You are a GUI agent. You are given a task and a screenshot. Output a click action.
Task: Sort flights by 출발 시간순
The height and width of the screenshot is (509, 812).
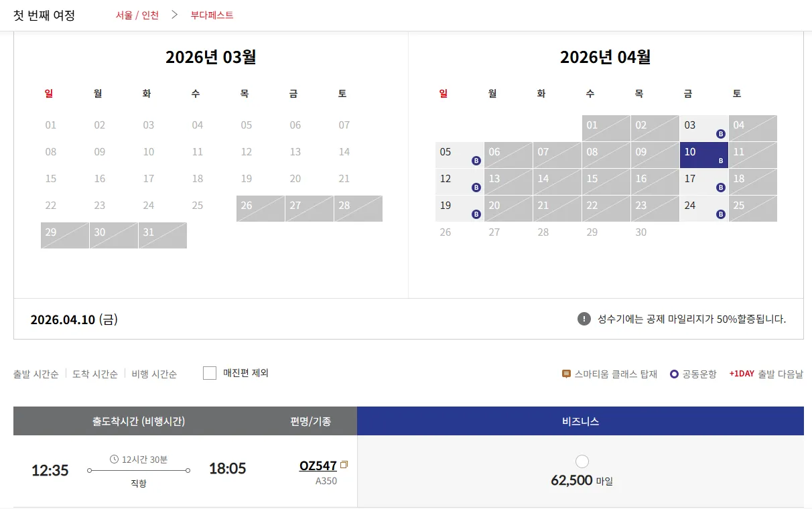point(36,374)
